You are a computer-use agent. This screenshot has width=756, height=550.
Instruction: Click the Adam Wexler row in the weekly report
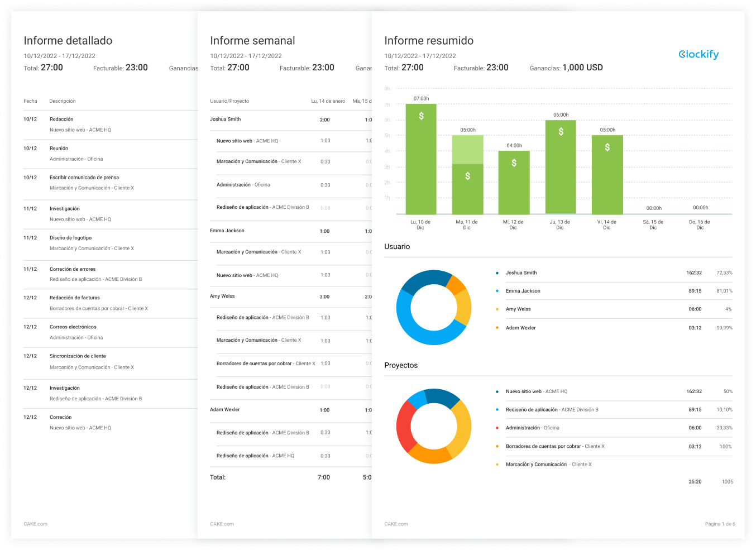click(290, 410)
